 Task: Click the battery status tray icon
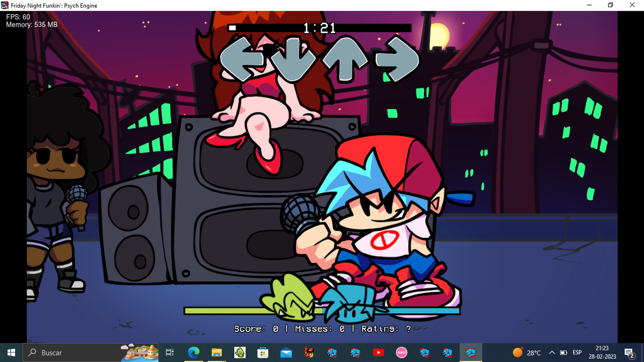[563, 352]
